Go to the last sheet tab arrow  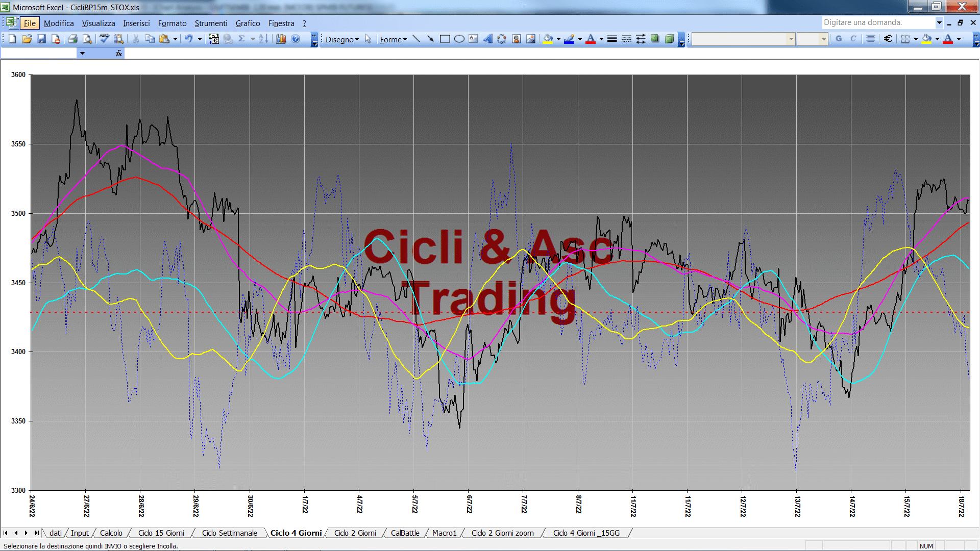pyautogui.click(x=36, y=533)
